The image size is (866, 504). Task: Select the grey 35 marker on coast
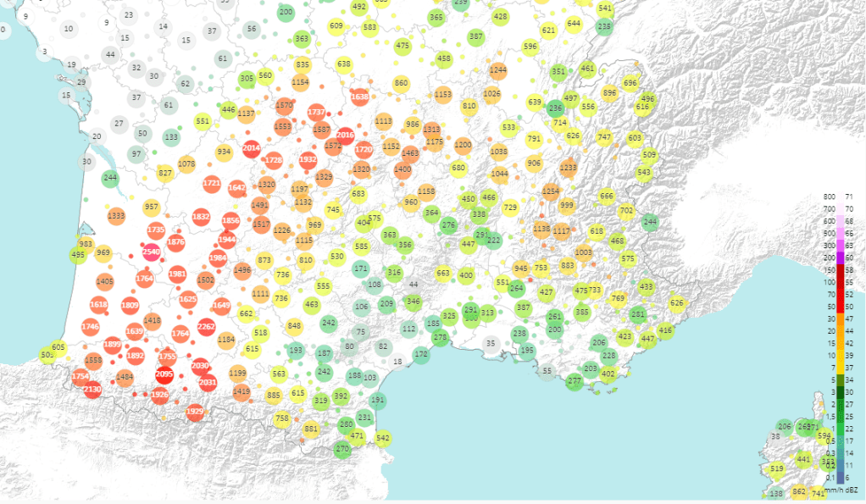491,343
